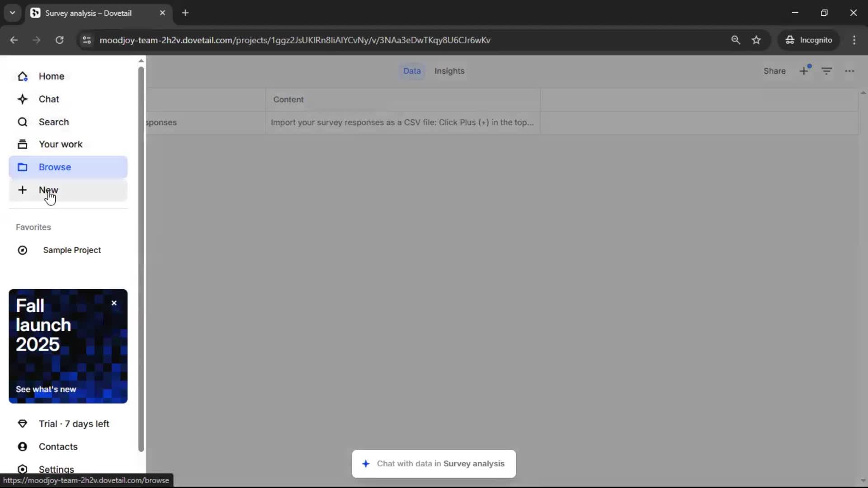Screen dimensions: 868x488
Task: Open the browser tab search dropdown
Action: pyautogui.click(x=13, y=13)
